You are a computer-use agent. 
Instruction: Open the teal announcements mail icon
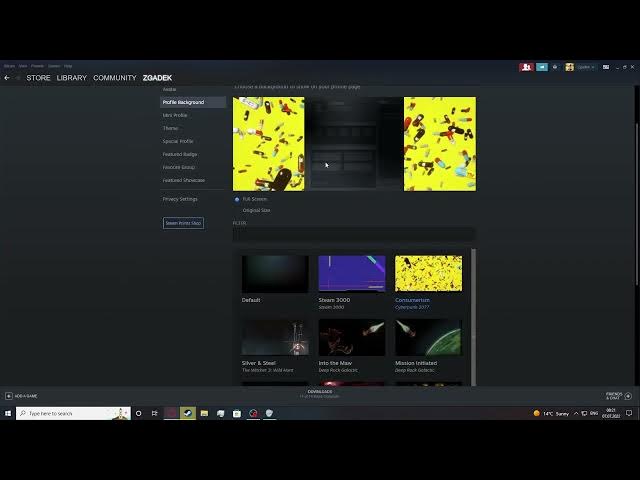pyautogui.click(x=542, y=67)
